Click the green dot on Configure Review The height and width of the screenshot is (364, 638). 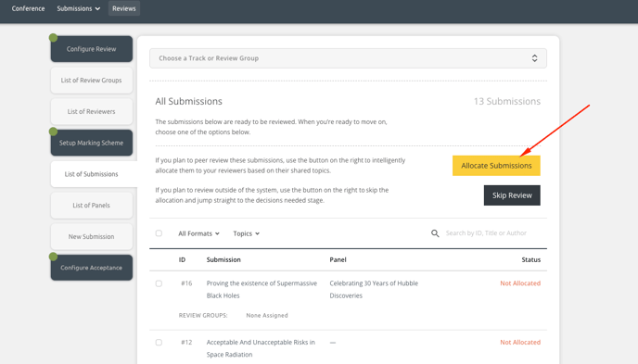[x=53, y=38]
